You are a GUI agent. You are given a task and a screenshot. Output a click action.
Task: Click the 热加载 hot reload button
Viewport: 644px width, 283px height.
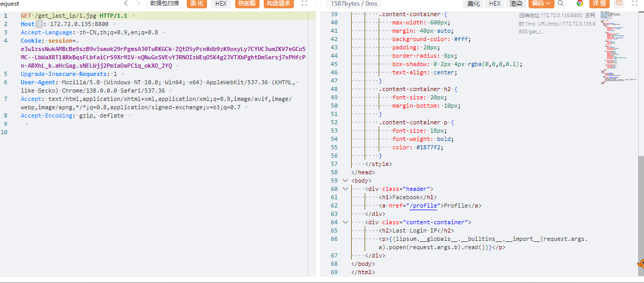point(247,4)
